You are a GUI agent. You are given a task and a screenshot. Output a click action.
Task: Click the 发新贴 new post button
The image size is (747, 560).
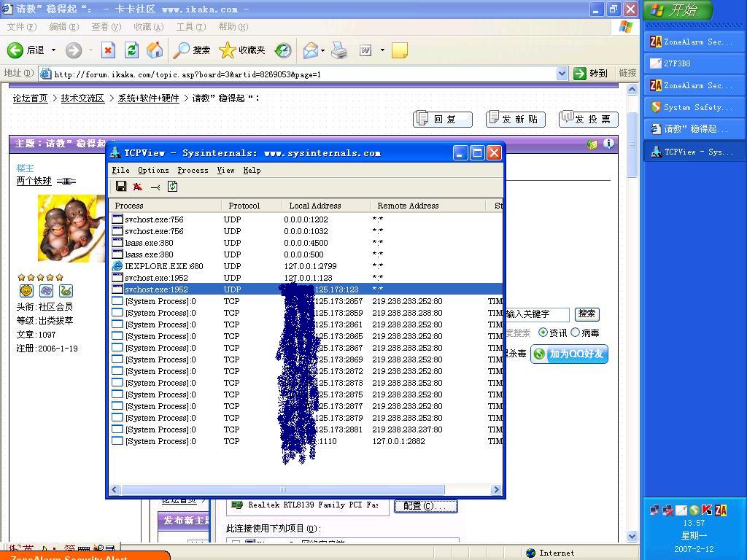[516, 119]
